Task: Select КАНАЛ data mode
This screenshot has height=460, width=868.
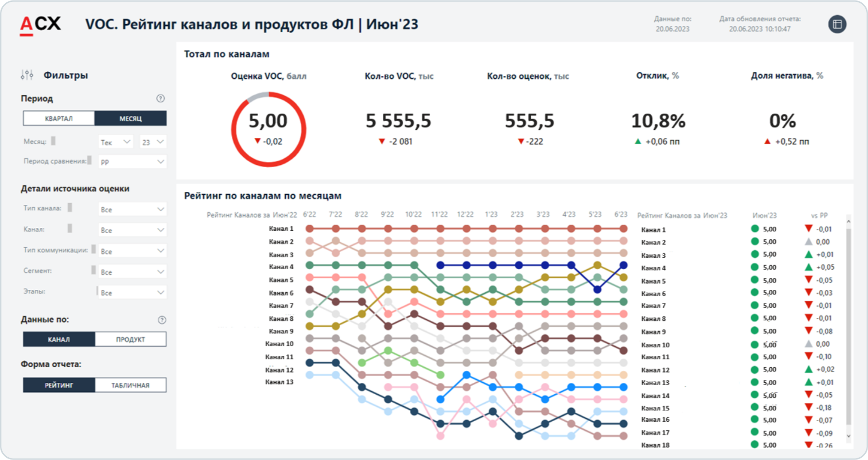Action: click(59, 339)
